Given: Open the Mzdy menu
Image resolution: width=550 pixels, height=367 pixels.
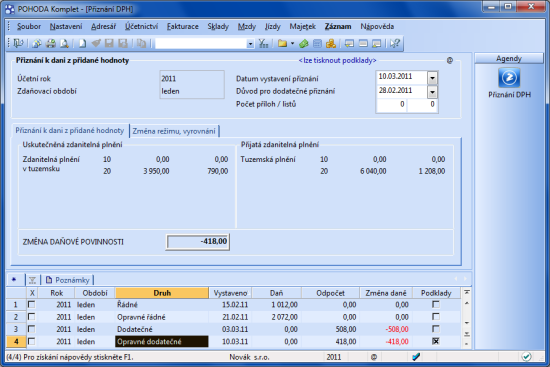Looking at the screenshot, I should (247, 26).
